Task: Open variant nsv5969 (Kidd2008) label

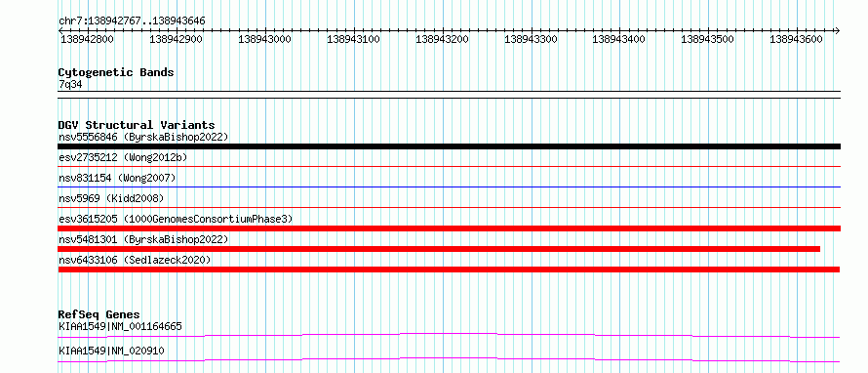Action: point(111,198)
